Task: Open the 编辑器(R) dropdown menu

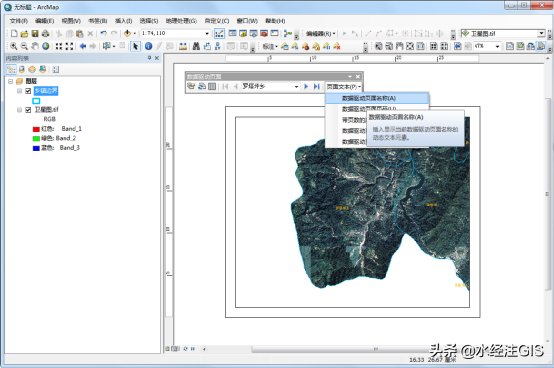Action: point(321,34)
